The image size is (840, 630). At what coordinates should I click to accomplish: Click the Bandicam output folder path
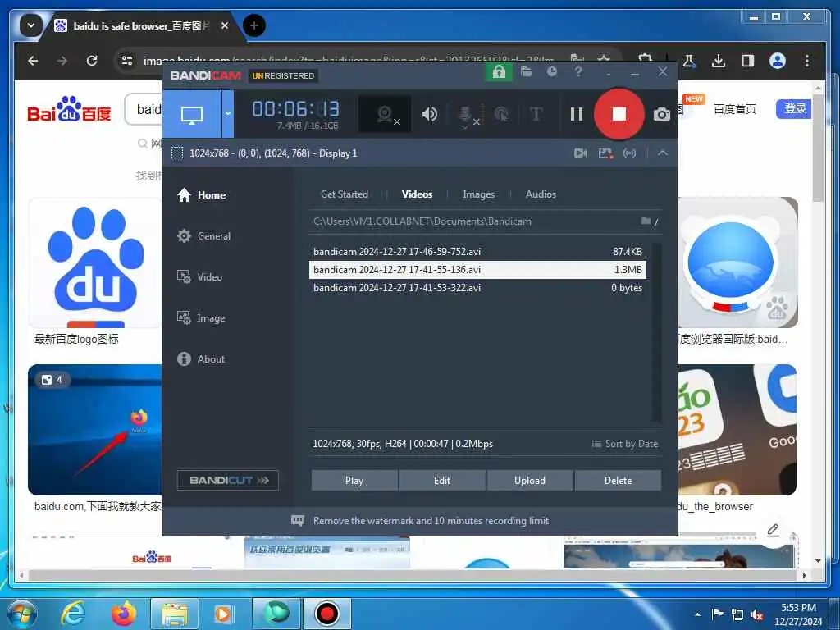click(422, 221)
